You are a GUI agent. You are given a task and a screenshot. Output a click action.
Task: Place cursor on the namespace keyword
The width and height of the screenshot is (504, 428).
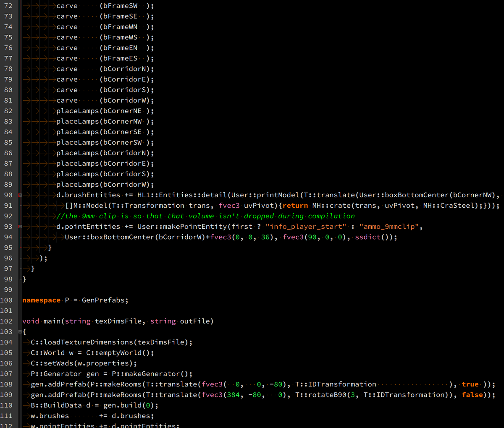click(x=41, y=300)
